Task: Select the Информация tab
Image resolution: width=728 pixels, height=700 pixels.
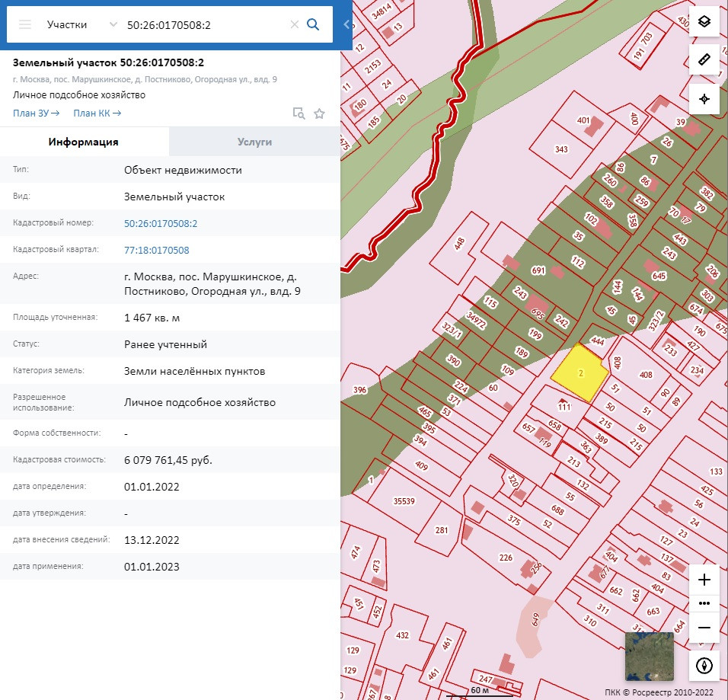Action: click(84, 142)
